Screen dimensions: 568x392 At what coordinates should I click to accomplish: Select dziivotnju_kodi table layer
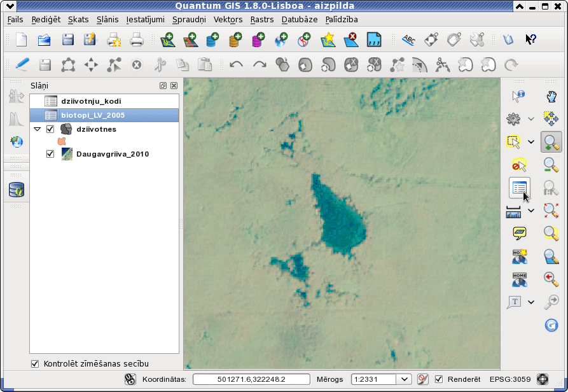[x=104, y=101]
